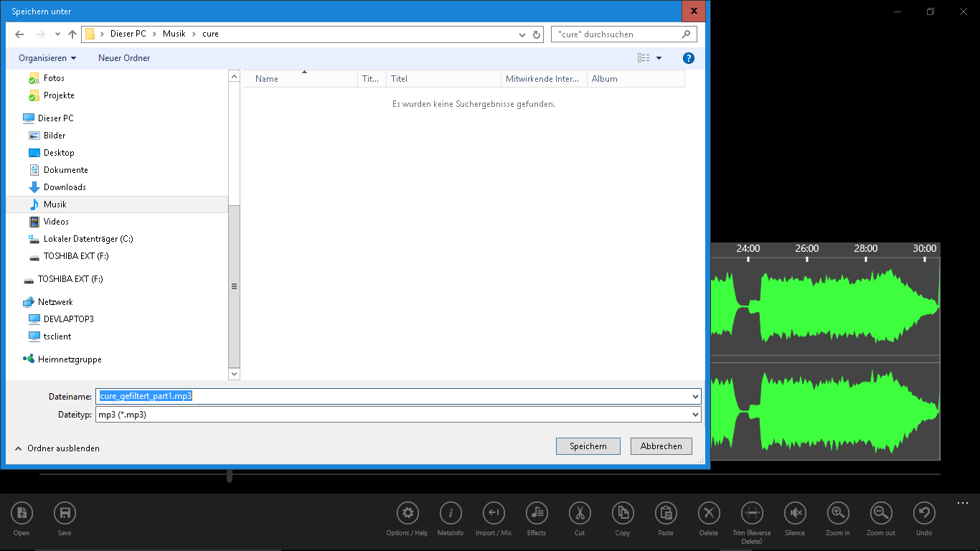Select tsclient network item
The height and width of the screenshot is (551, 980).
[x=57, y=336]
